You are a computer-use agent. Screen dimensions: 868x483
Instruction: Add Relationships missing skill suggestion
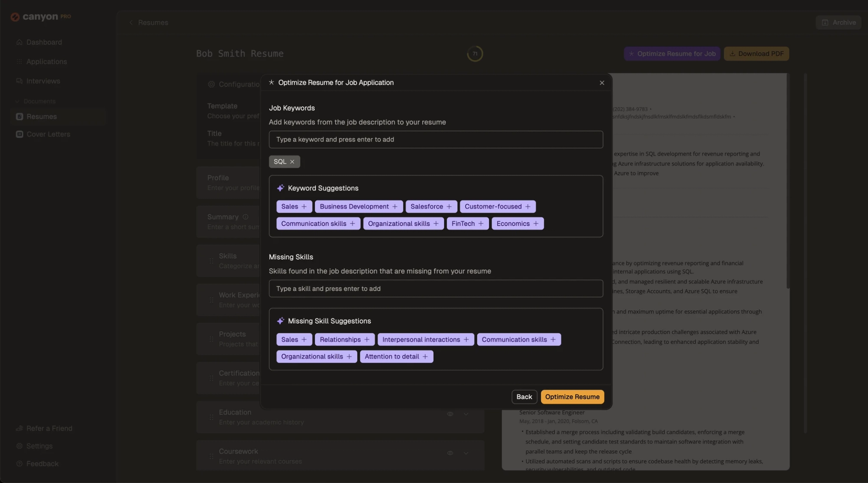pyautogui.click(x=344, y=339)
